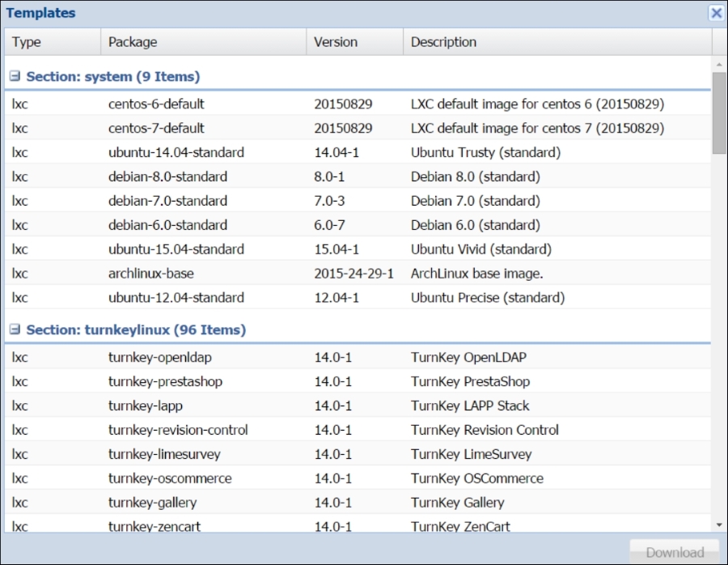Select the ubuntu-12.04-standard package
The height and width of the screenshot is (565, 728).
pyautogui.click(x=176, y=297)
